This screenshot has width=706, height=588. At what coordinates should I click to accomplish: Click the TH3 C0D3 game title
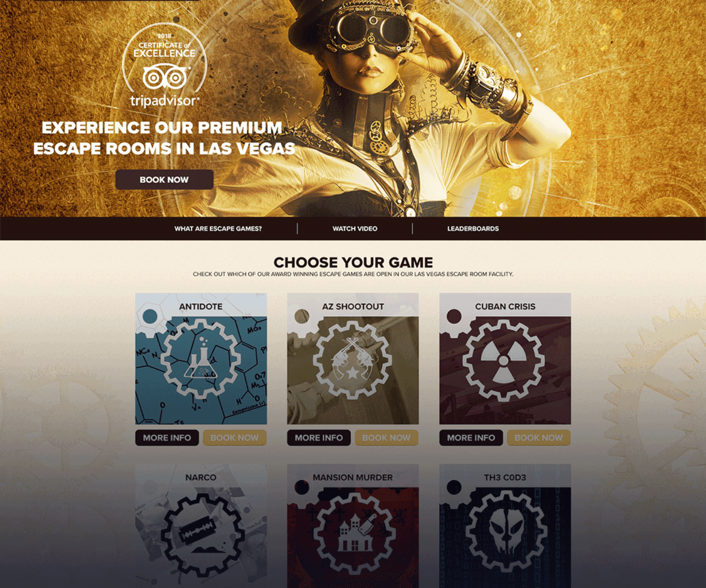pyautogui.click(x=505, y=477)
